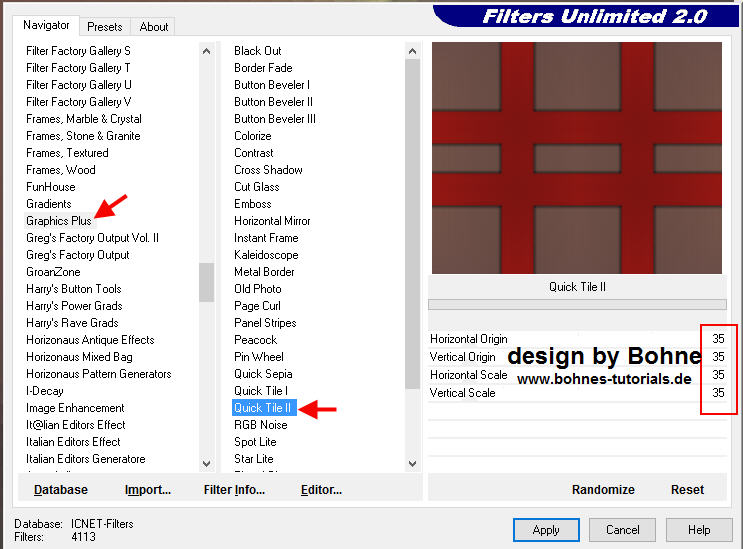Choose the Kaleidoscope filter
Screen dimensions: 743x549
pyautogui.click(x=266, y=255)
